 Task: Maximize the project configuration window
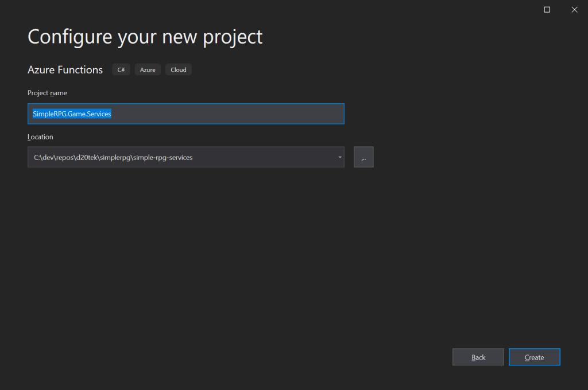click(x=547, y=9)
